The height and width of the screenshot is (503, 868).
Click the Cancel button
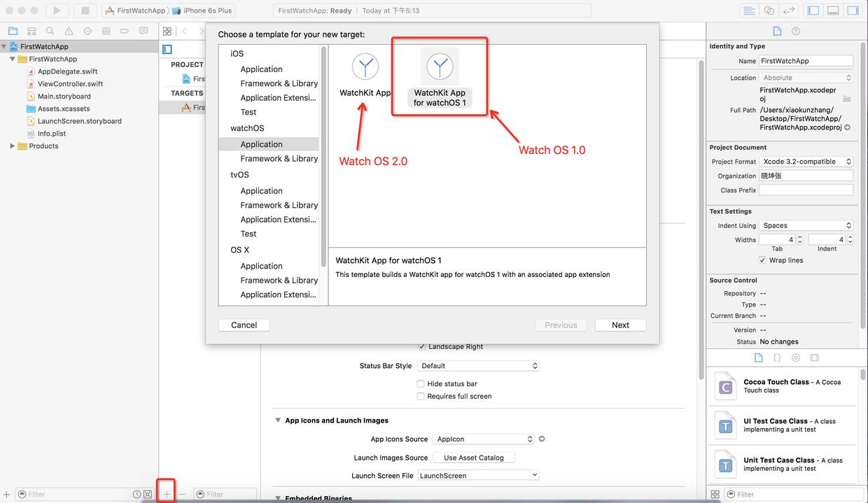[244, 325]
